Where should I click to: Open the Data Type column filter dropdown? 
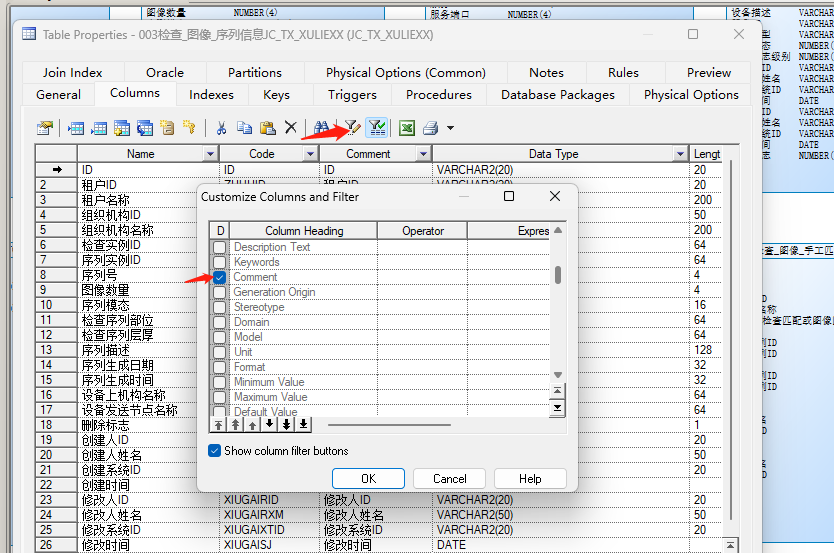(680, 154)
